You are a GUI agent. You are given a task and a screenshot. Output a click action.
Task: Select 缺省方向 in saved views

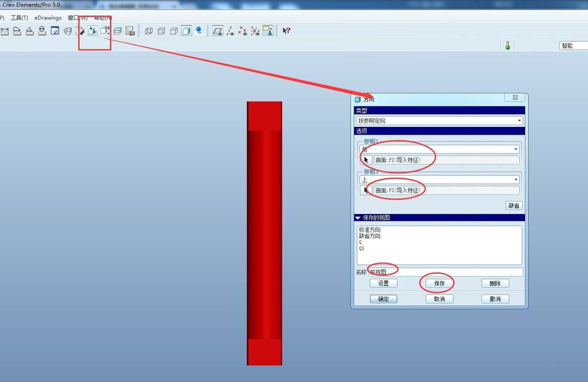pyautogui.click(x=369, y=236)
